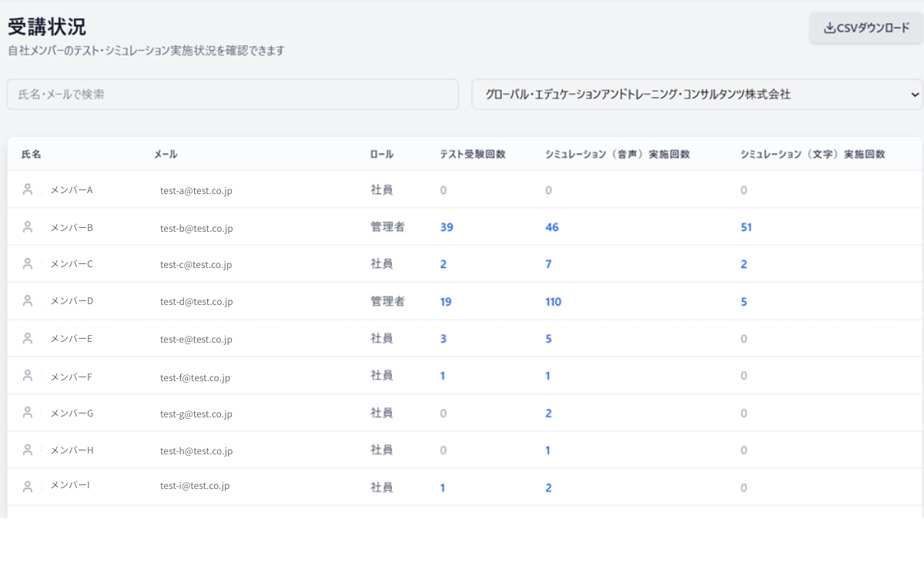Click the user icon next to メンバーD
This screenshot has width=924, height=566.
click(28, 301)
